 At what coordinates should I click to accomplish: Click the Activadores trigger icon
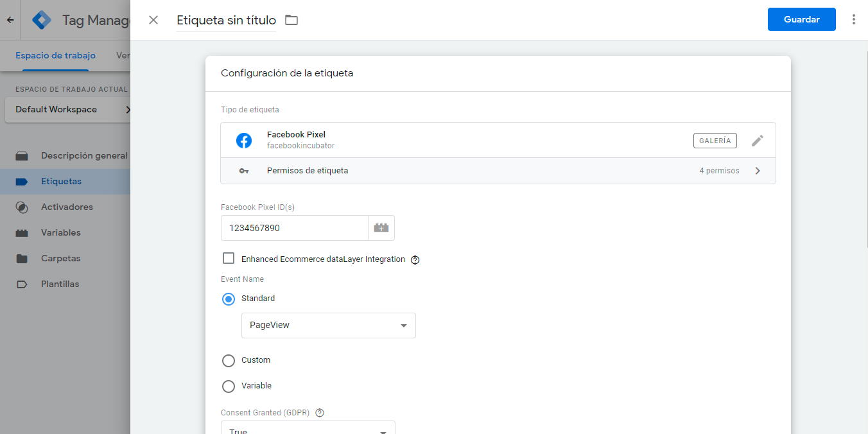[22, 207]
